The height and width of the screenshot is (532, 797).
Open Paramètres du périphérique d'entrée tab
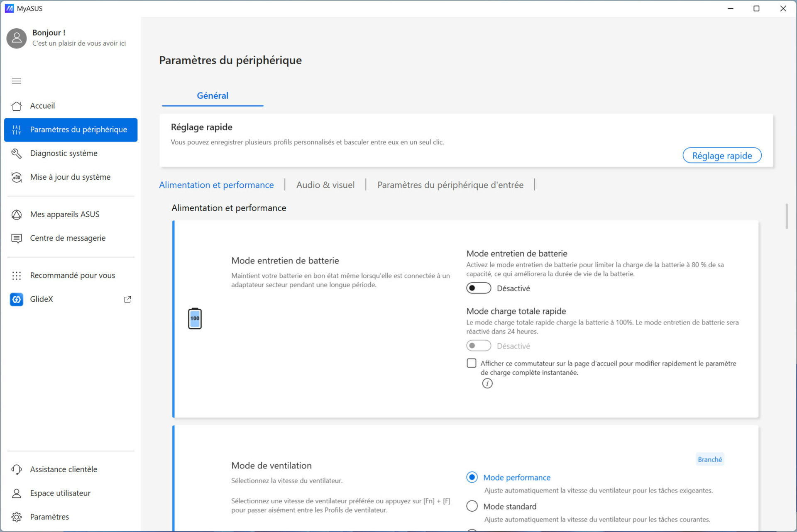click(450, 185)
